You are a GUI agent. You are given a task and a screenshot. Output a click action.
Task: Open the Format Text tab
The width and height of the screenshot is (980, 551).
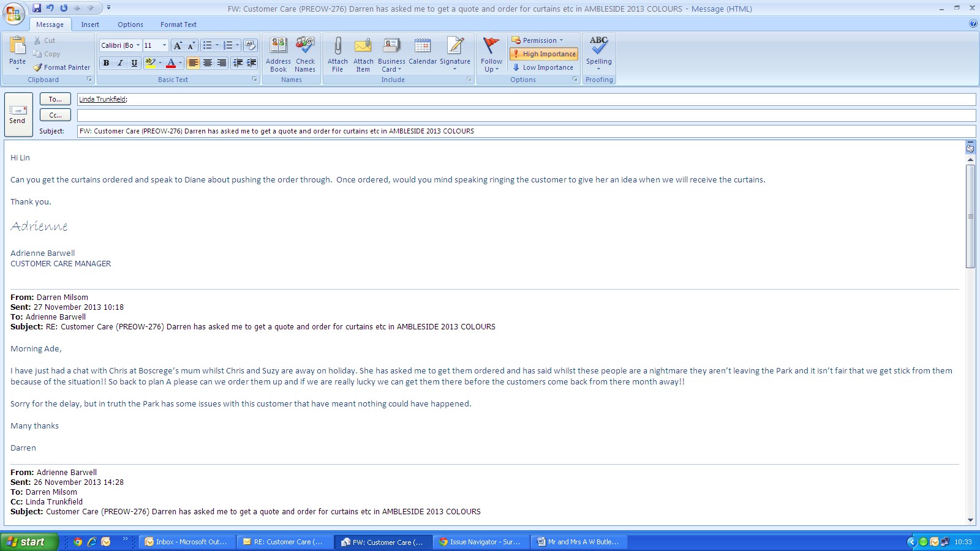point(178,24)
